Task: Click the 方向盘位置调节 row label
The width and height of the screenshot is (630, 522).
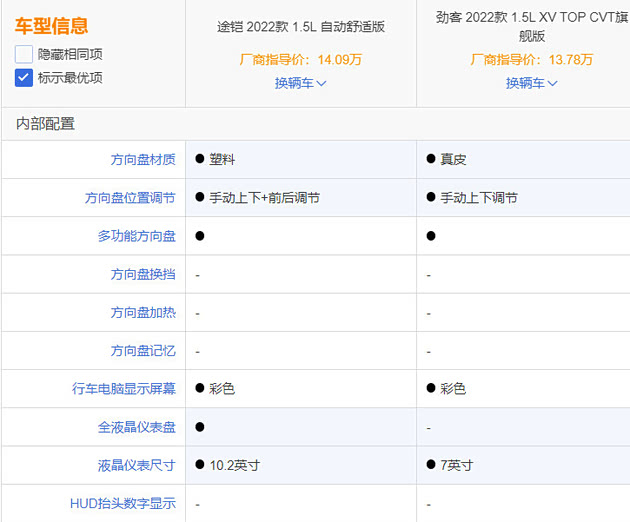Action: [130, 198]
